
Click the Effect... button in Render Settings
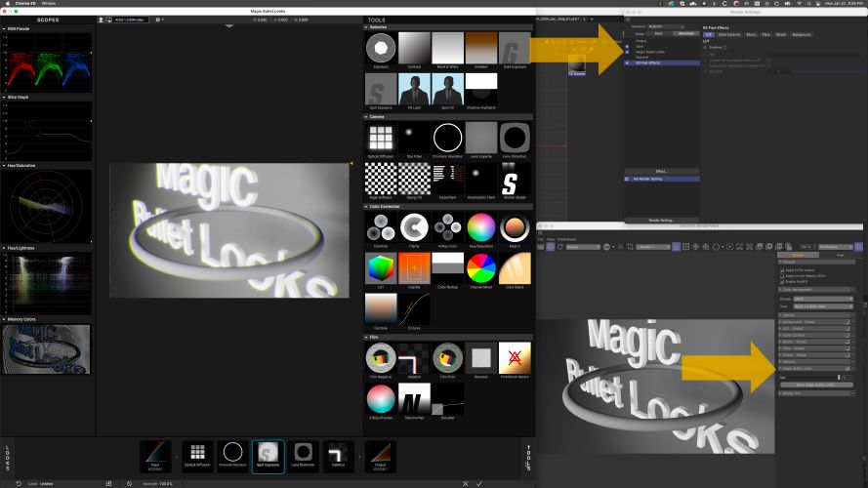click(662, 172)
